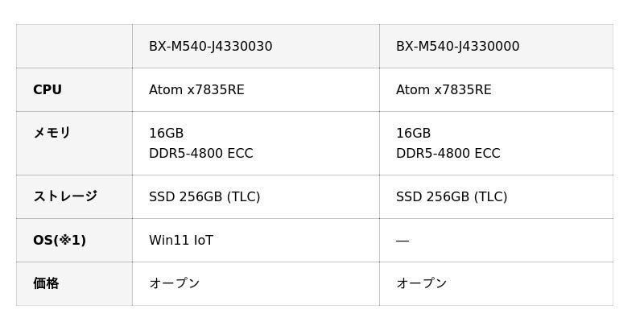Screen dimensions: 644x330
Task: Select 16GB text in the BX-M540-J4330000 column
Action: point(414,134)
